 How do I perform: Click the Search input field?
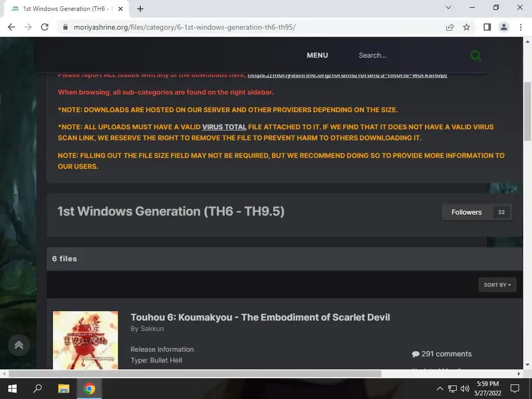(x=410, y=55)
